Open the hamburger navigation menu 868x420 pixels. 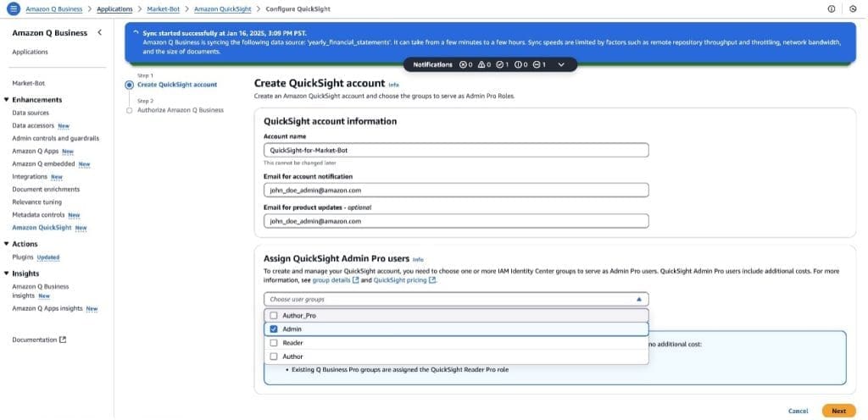point(13,8)
